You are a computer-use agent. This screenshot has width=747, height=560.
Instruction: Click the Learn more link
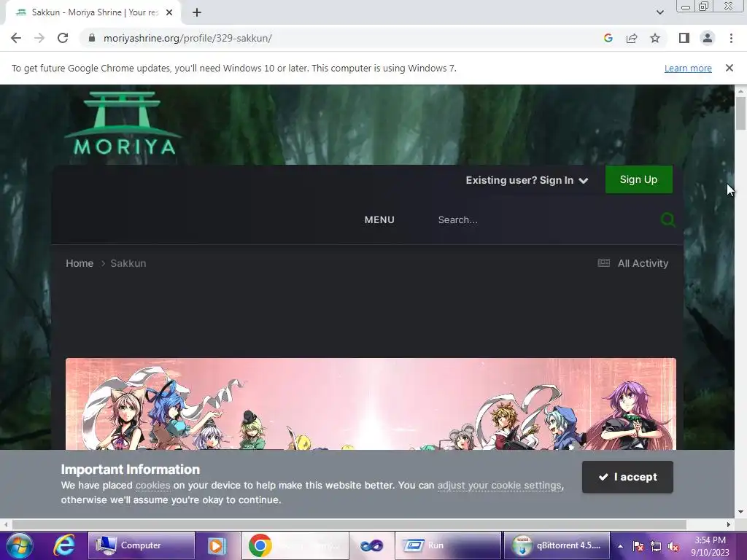click(688, 68)
